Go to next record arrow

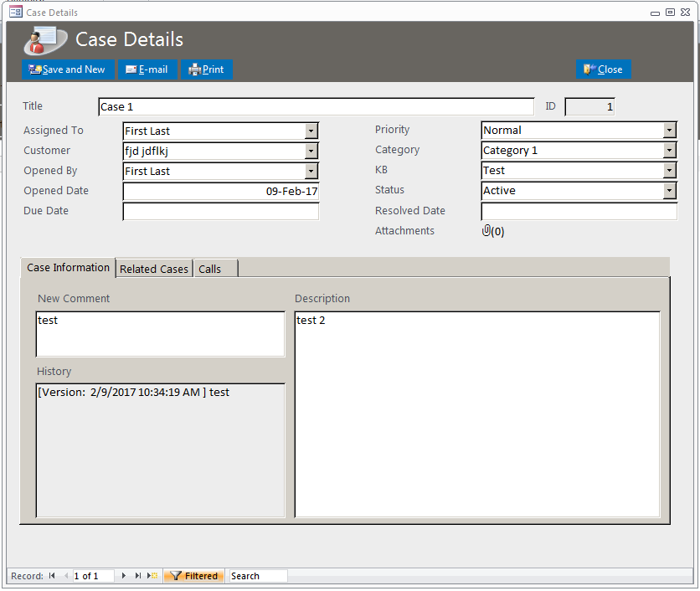(124, 576)
